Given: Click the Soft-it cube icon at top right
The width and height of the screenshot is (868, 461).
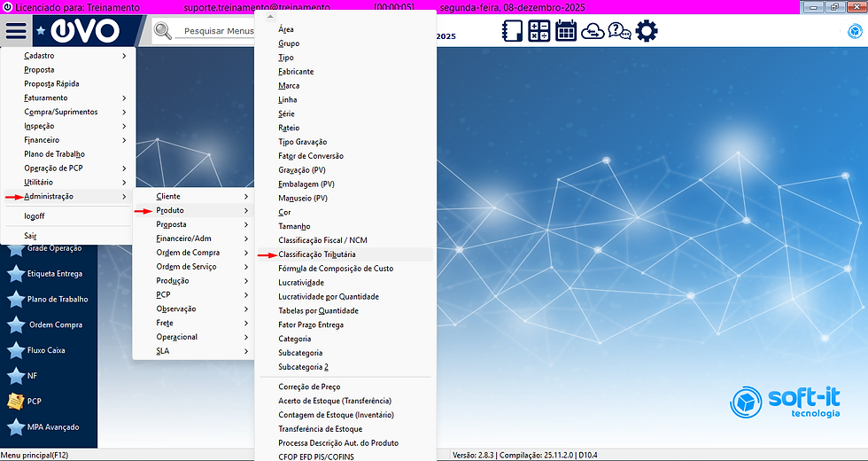Looking at the screenshot, I should click(x=856, y=31).
